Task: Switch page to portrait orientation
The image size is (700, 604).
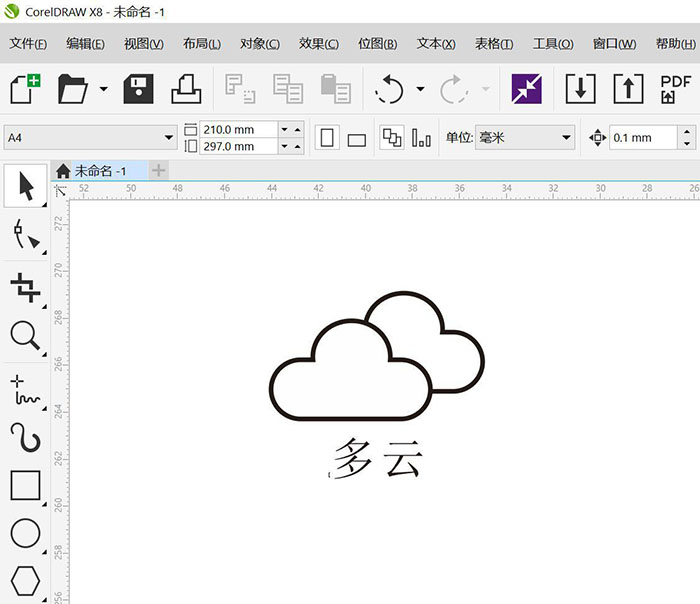Action: (326, 138)
